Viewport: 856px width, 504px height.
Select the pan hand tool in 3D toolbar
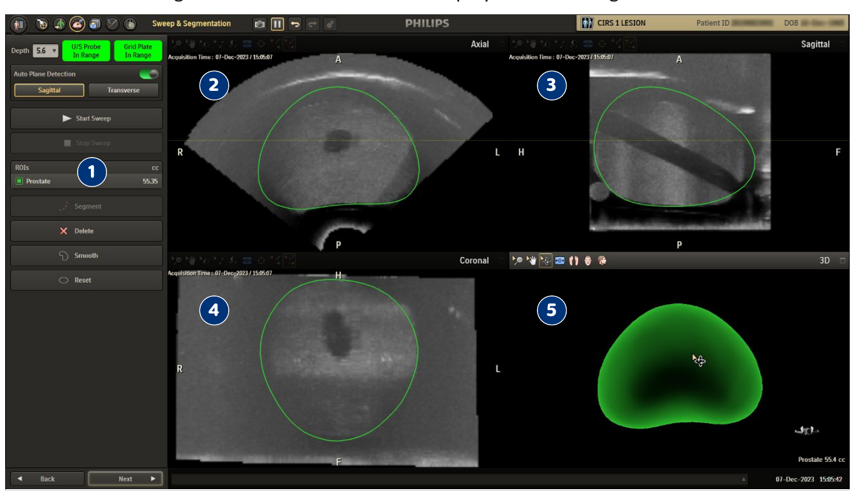pos(532,261)
